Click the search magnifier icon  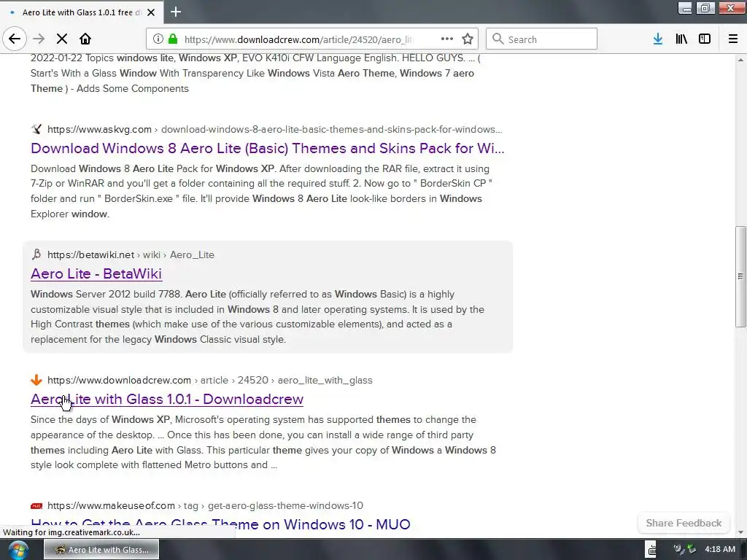pyautogui.click(x=498, y=39)
